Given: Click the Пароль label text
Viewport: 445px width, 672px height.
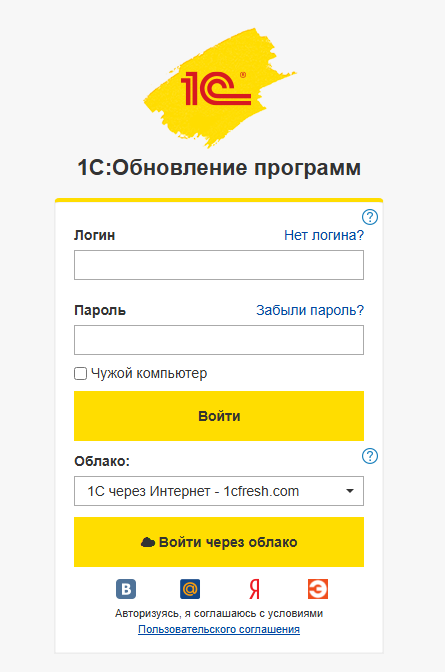Looking at the screenshot, I should click(x=100, y=310).
